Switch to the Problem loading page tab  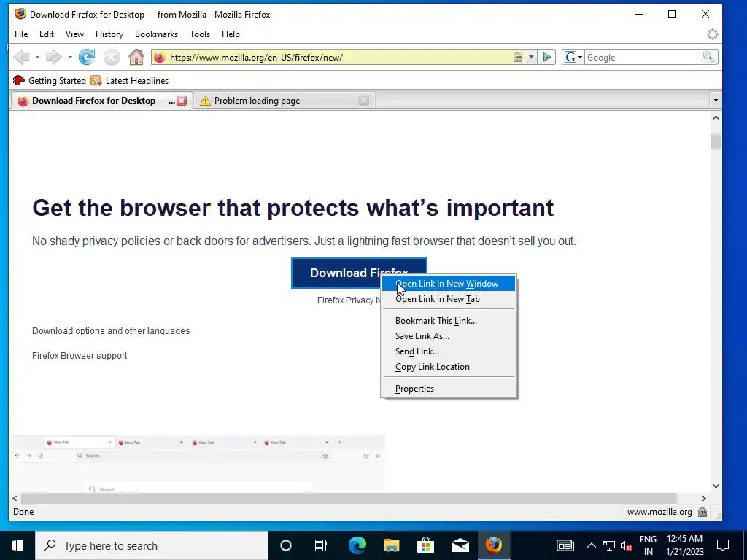[x=284, y=101]
